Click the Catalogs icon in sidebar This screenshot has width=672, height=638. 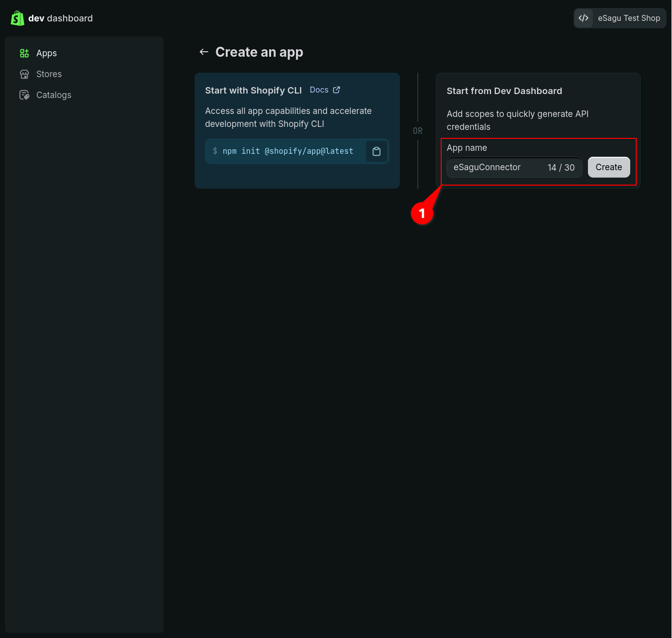point(24,95)
